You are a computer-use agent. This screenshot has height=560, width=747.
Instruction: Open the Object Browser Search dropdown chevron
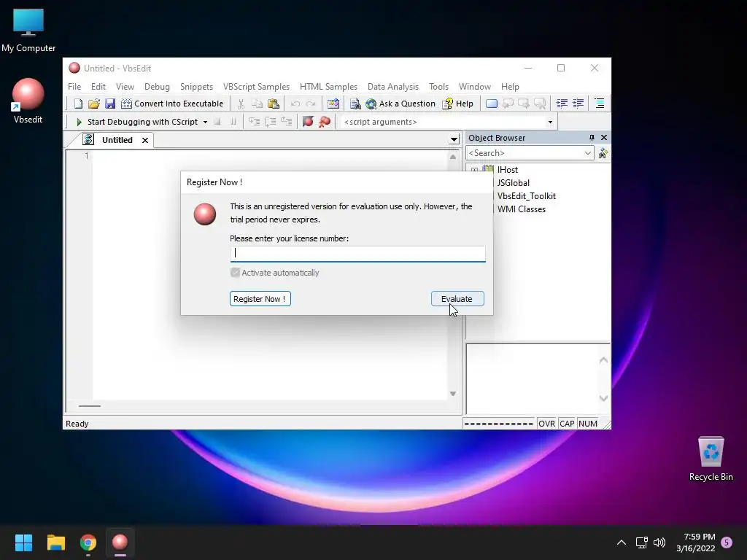588,153
